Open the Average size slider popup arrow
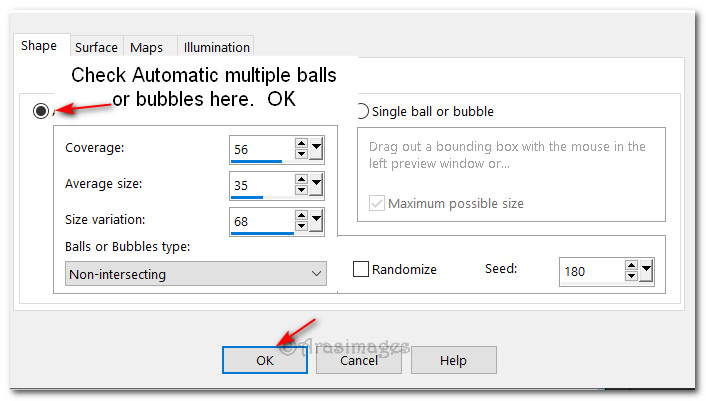This screenshot has height=401, width=706. (x=316, y=185)
